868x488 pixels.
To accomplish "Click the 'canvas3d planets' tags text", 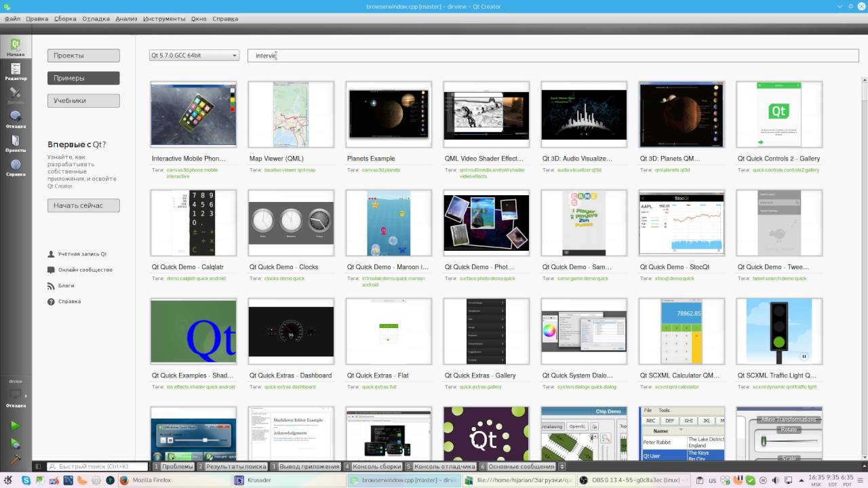I will coord(381,170).
